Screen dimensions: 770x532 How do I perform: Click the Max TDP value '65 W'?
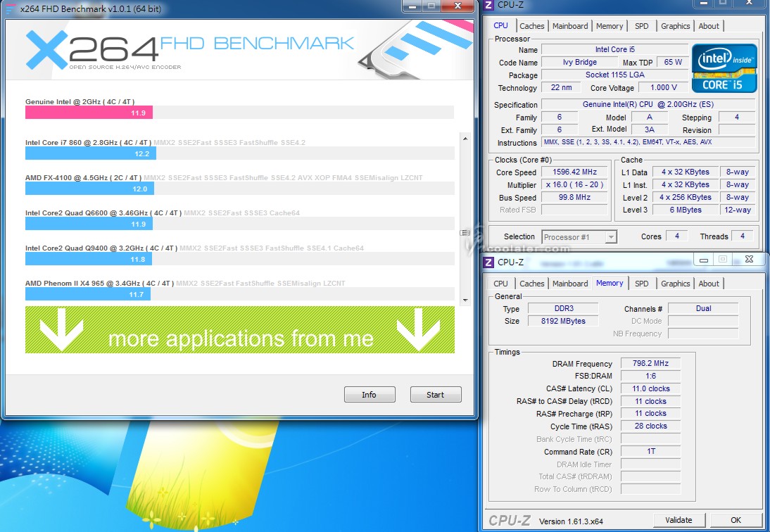673,63
